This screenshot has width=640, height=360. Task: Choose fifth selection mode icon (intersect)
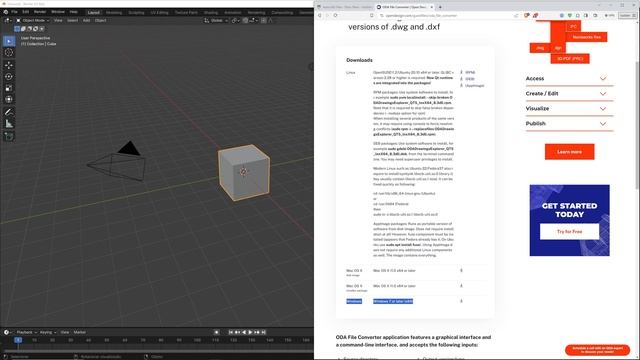42,29
